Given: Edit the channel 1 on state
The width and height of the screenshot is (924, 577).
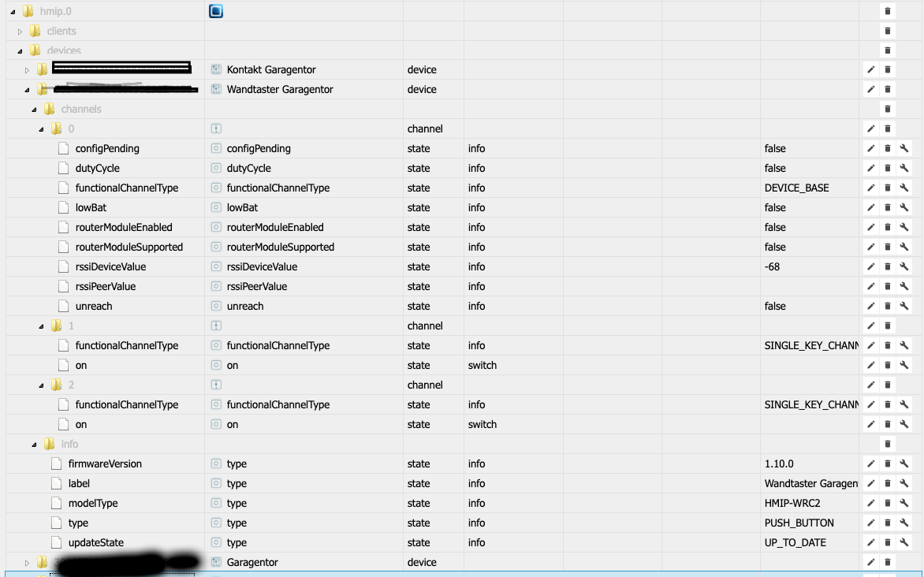Looking at the screenshot, I should [x=870, y=366].
